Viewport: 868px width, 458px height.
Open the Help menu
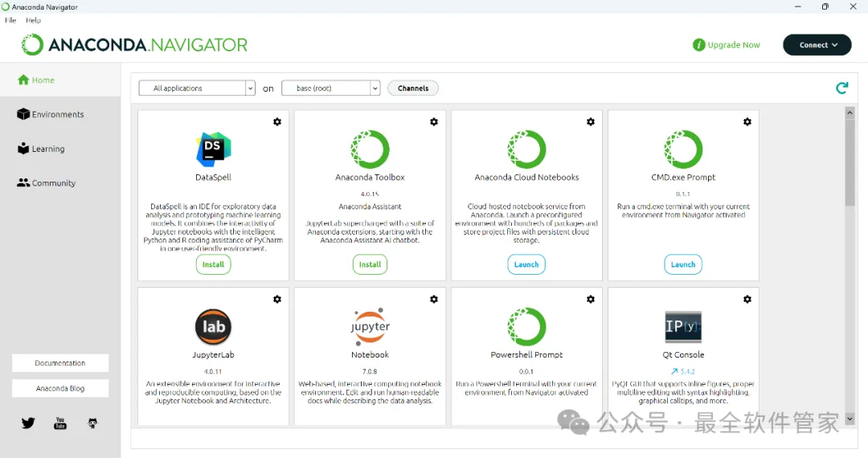click(x=33, y=20)
